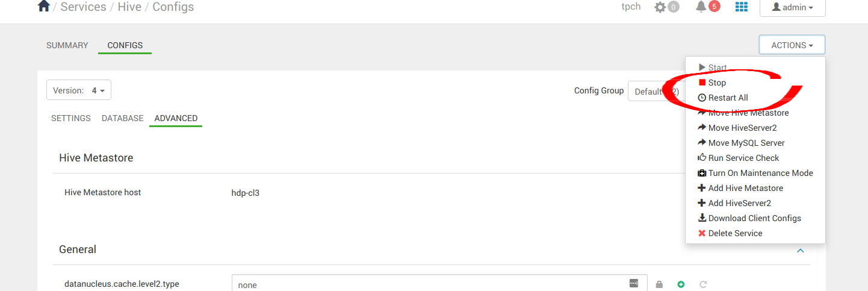
Task: Choose Restart All in Actions menu
Action: coord(728,98)
